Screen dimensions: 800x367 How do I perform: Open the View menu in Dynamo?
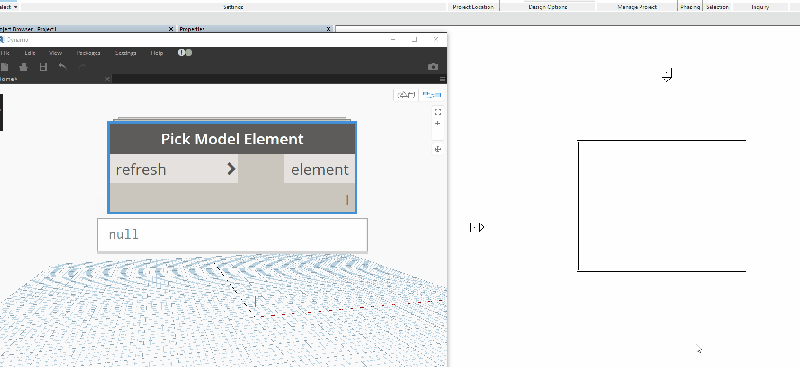pyautogui.click(x=55, y=53)
